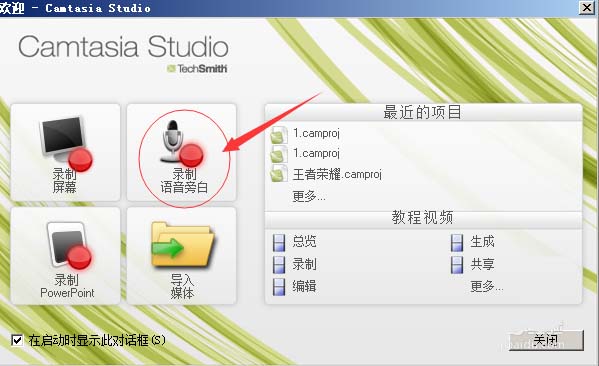Click the film icon next to 共享
Screen dimensions: 599x366
click(x=457, y=264)
